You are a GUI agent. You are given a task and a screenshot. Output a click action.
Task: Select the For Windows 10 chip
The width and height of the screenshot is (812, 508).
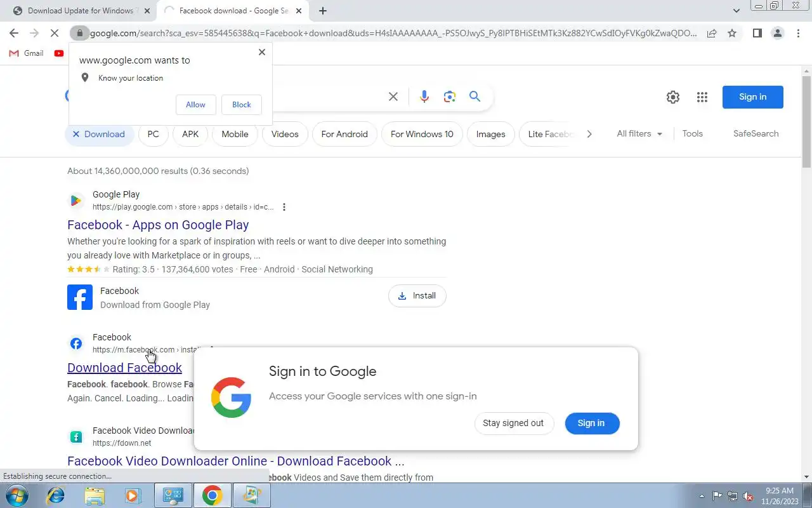coord(422,134)
